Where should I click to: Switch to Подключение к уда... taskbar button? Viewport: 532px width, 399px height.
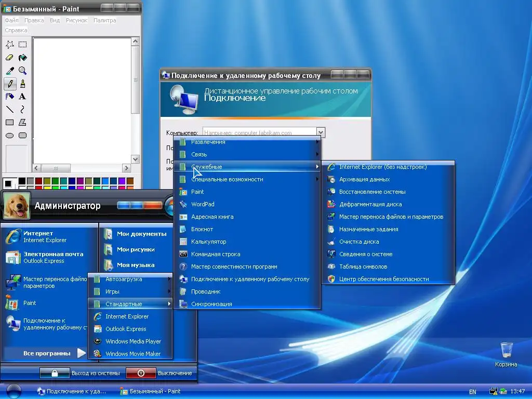tap(72, 391)
